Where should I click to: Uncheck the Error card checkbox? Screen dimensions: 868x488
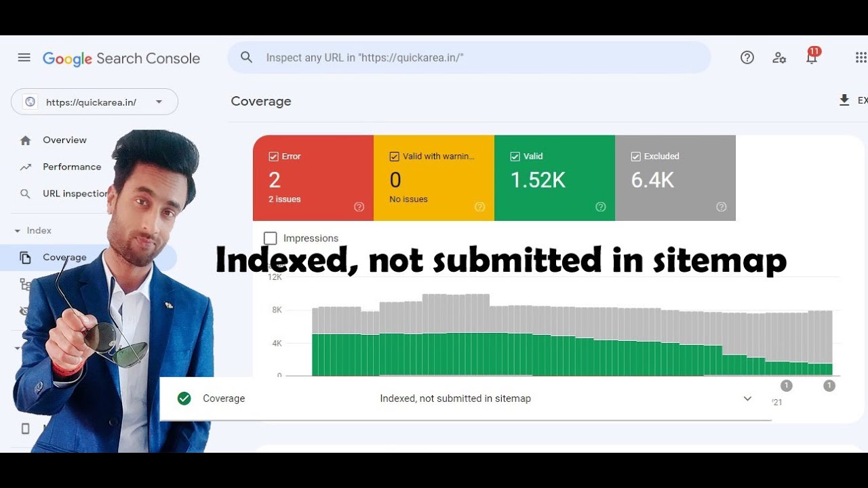(x=274, y=156)
